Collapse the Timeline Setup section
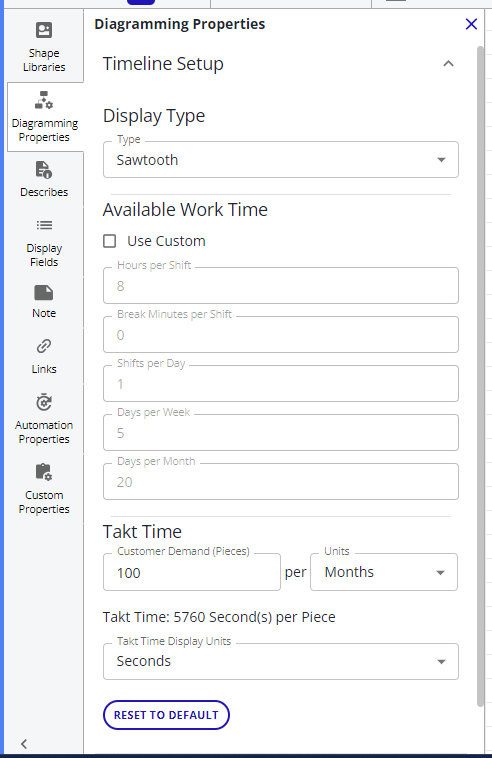492x758 pixels. pyautogui.click(x=449, y=64)
